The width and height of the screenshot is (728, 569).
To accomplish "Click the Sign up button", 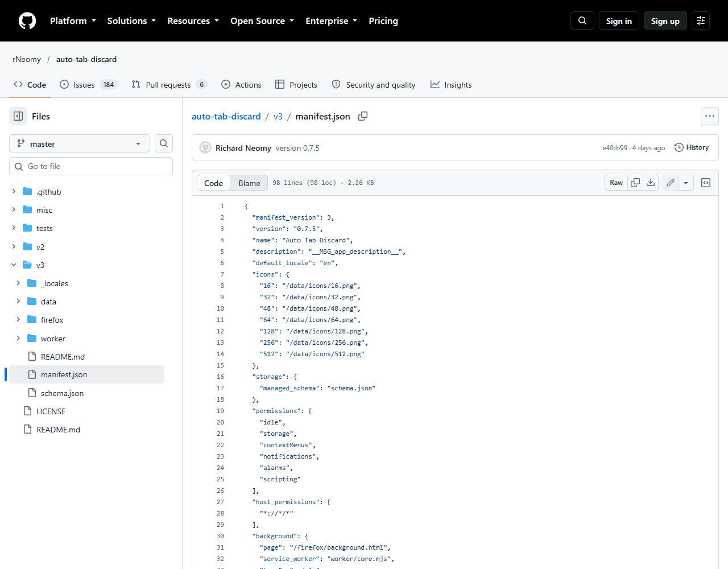I will [x=665, y=20].
